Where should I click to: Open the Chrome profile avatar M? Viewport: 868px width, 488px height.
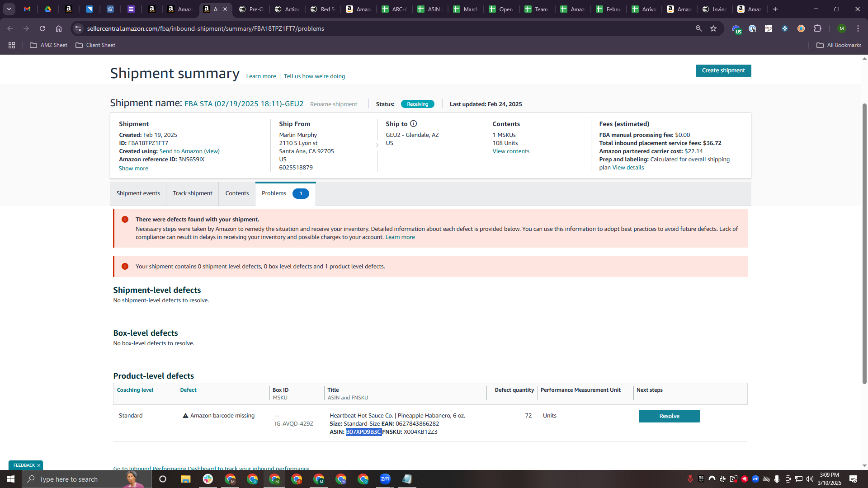[x=841, y=28]
